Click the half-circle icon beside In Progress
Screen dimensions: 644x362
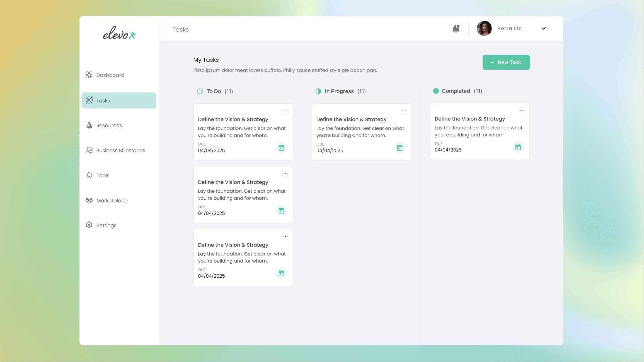[x=318, y=91]
